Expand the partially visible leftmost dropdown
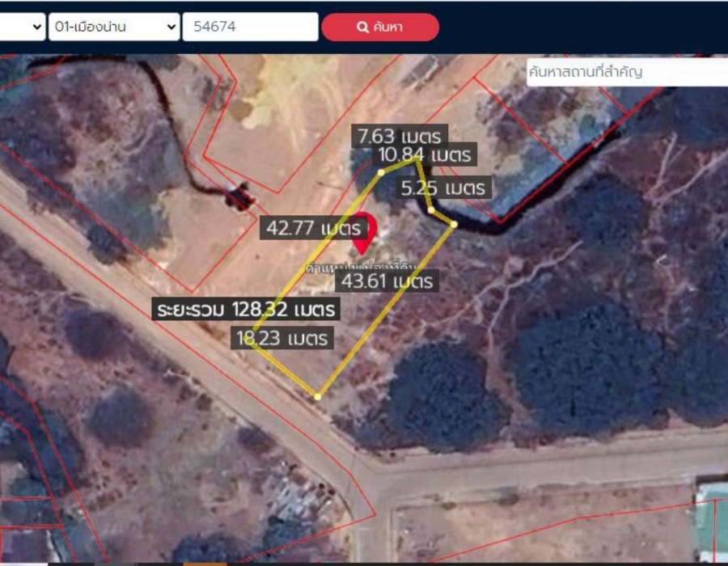The image size is (728, 566). [x=23, y=27]
